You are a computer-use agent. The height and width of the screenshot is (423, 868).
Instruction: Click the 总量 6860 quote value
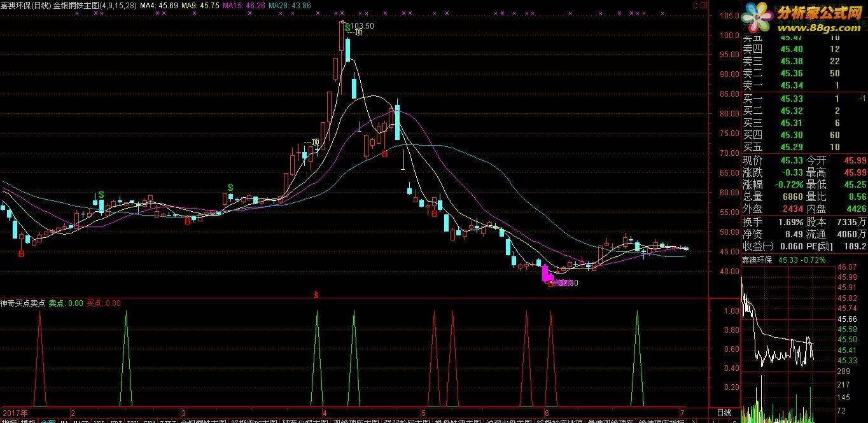pos(793,197)
